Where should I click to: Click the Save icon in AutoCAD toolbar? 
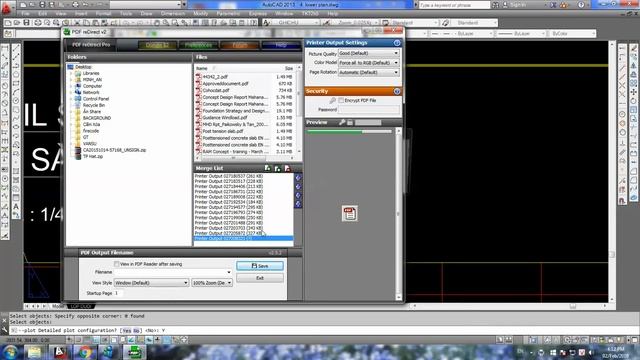[x=27, y=23]
